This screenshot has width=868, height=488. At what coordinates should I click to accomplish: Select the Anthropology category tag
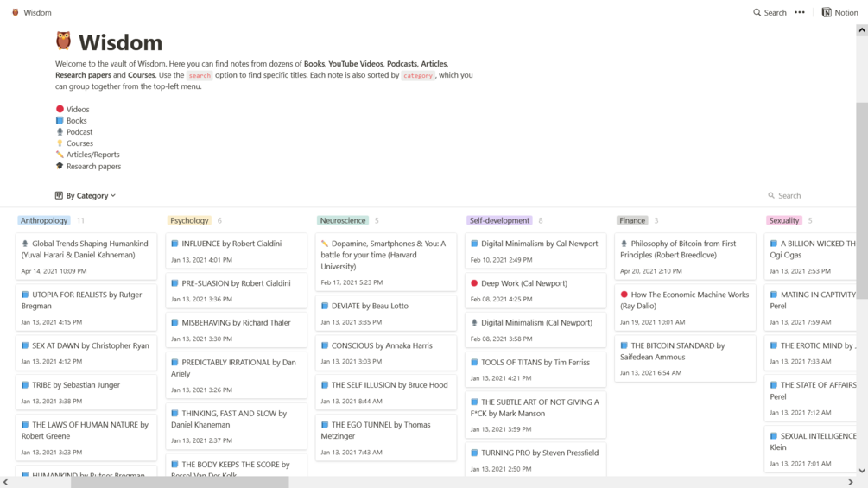[44, 220]
